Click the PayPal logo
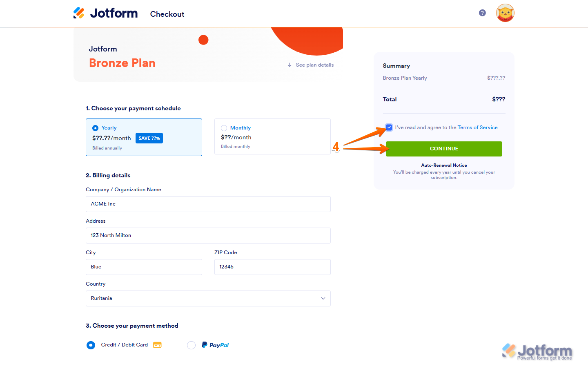The image size is (588, 371). click(215, 345)
